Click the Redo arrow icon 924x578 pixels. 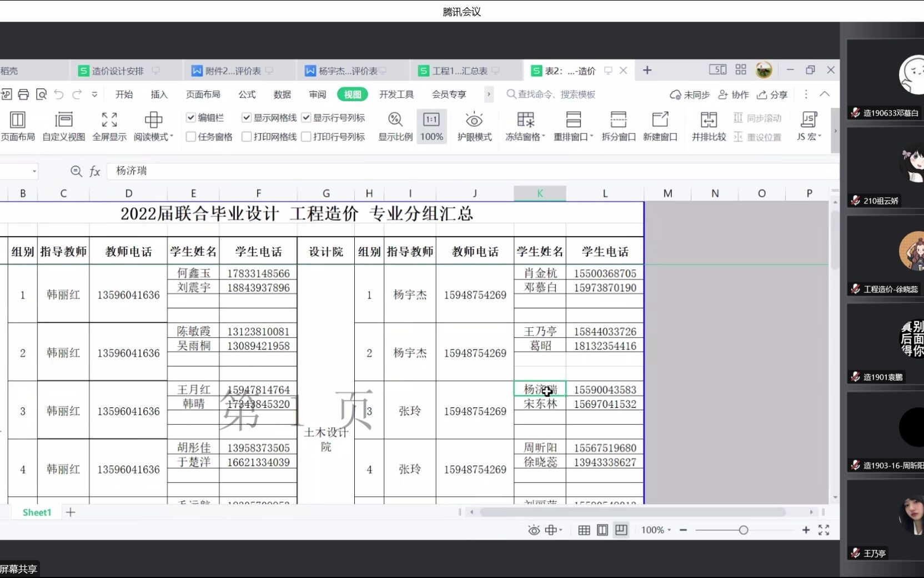pyautogui.click(x=77, y=94)
